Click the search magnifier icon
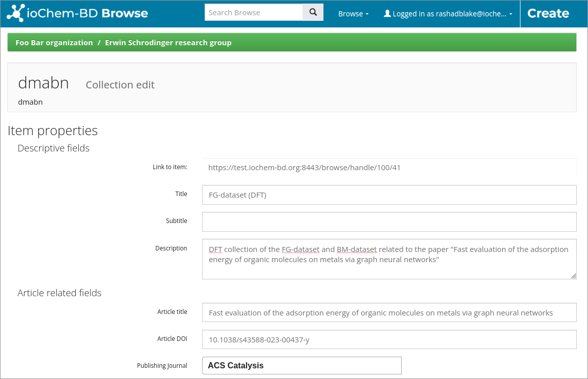The width and height of the screenshot is (588, 379). 313,12
